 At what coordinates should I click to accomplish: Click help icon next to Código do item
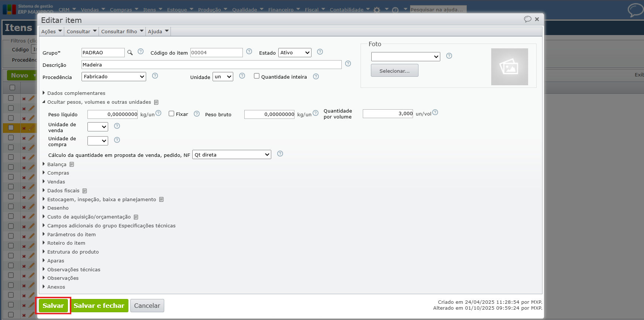249,51
